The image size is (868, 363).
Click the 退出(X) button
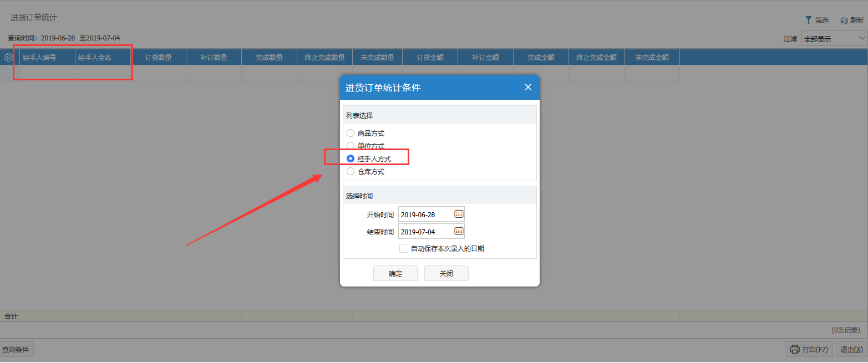[851, 349]
